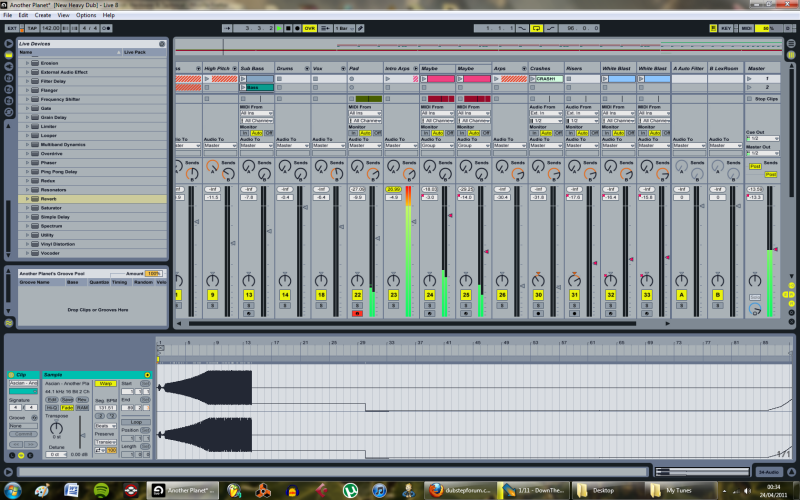
Task: Open Spotify from the Windows taskbar
Action: [x=101, y=491]
